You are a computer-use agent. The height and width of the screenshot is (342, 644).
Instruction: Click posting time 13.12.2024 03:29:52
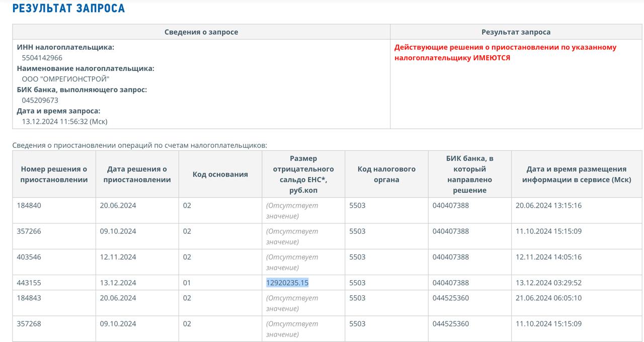(548, 282)
